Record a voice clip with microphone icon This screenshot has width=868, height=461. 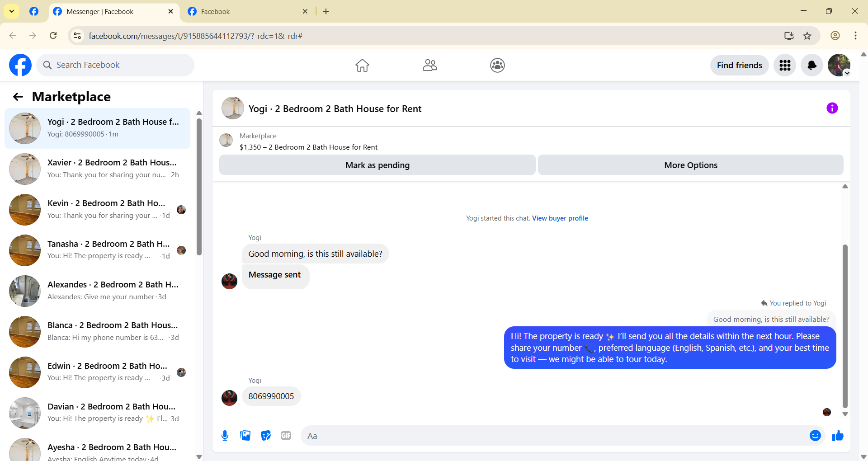coord(225,436)
